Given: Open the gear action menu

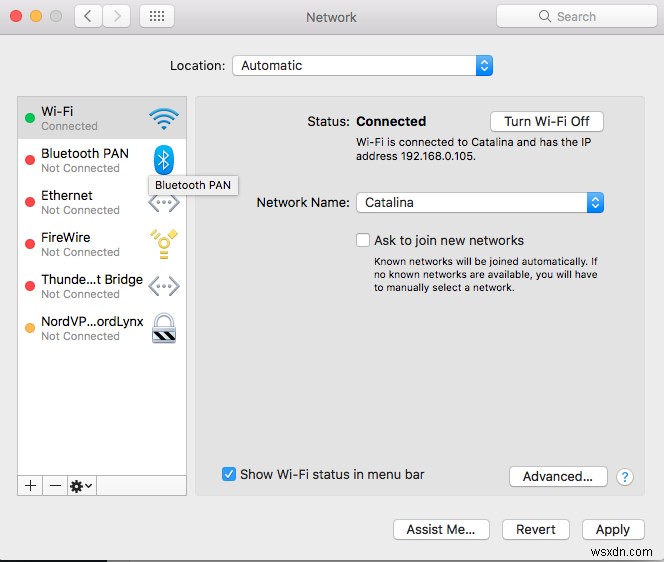Looking at the screenshot, I should point(82,485).
